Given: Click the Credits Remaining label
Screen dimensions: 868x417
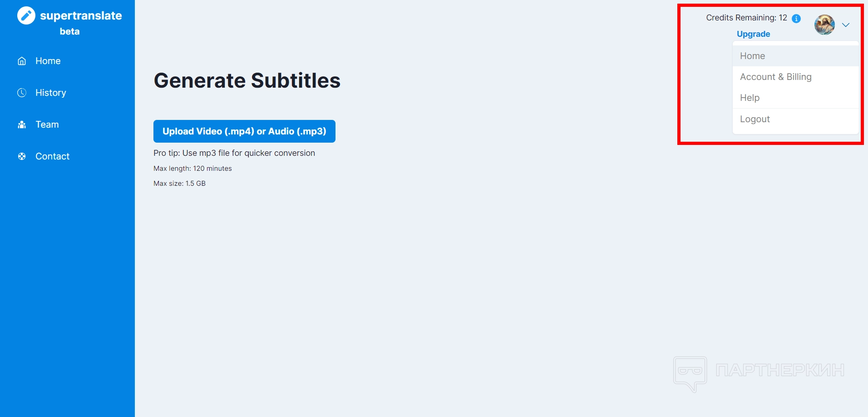Looking at the screenshot, I should tap(746, 18).
